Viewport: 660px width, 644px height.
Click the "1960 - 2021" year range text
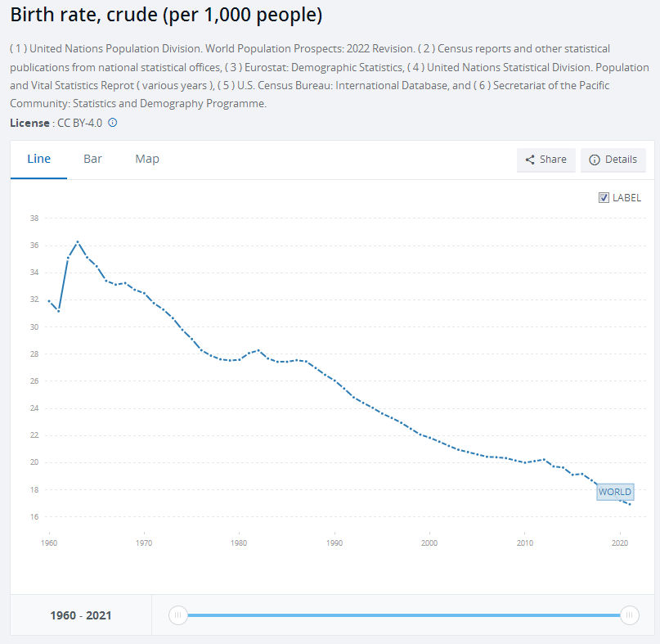81,615
